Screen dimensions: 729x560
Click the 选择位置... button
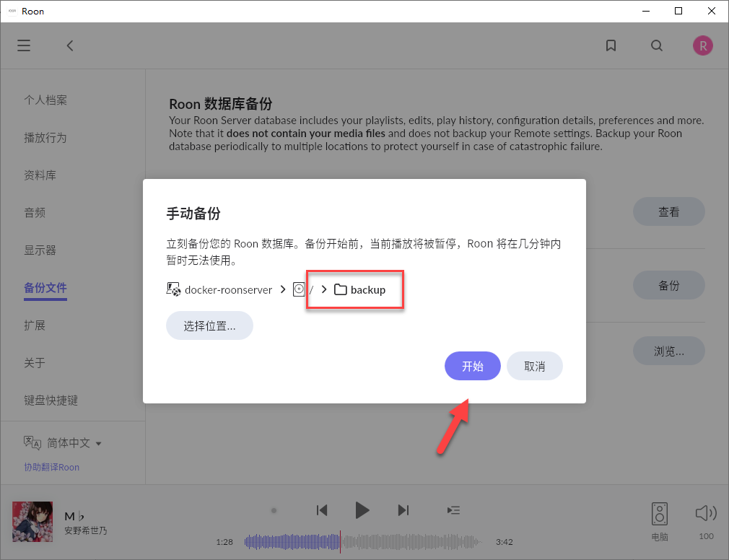[x=210, y=325]
